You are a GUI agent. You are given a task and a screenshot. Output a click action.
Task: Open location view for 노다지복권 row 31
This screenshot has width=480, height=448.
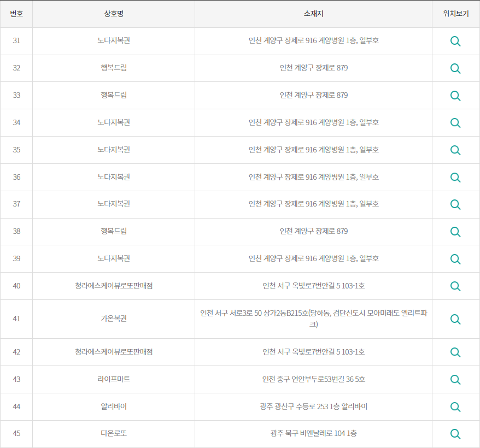455,40
